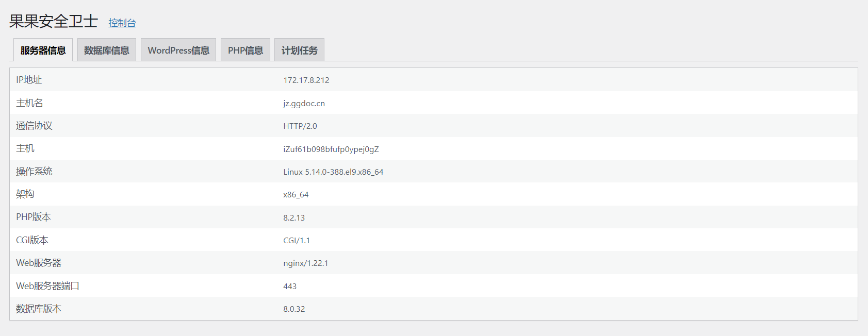Click the 通信协议 row label
Screen dimensions: 868x336
point(34,126)
